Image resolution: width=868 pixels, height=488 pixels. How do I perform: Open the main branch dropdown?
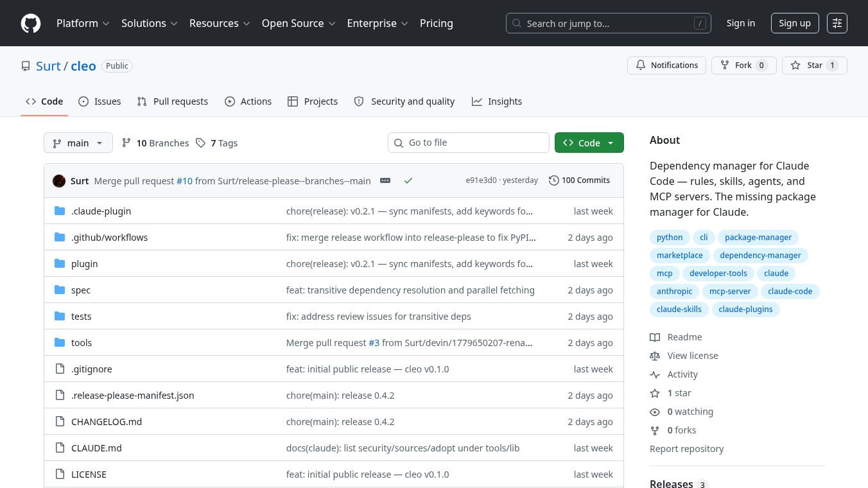(78, 143)
